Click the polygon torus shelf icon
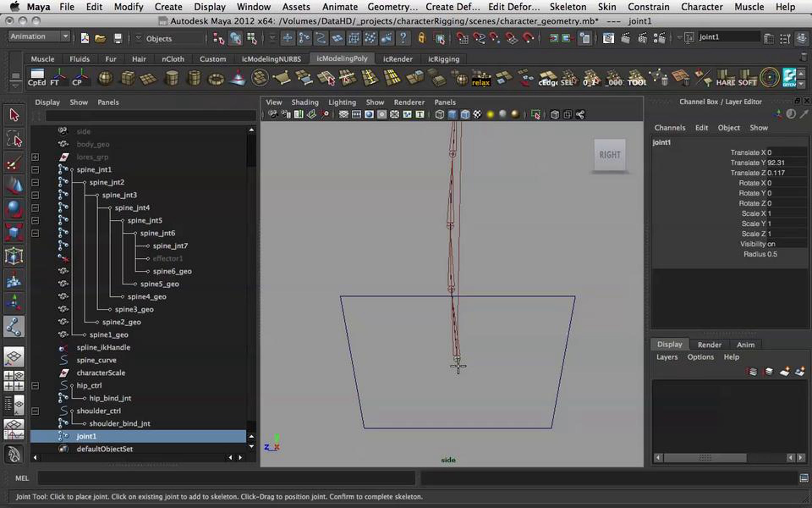The width and height of the screenshot is (812, 508). point(216,79)
